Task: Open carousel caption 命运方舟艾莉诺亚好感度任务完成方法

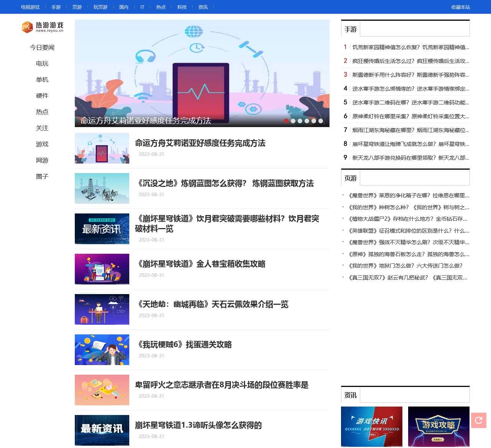Action: click(146, 121)
